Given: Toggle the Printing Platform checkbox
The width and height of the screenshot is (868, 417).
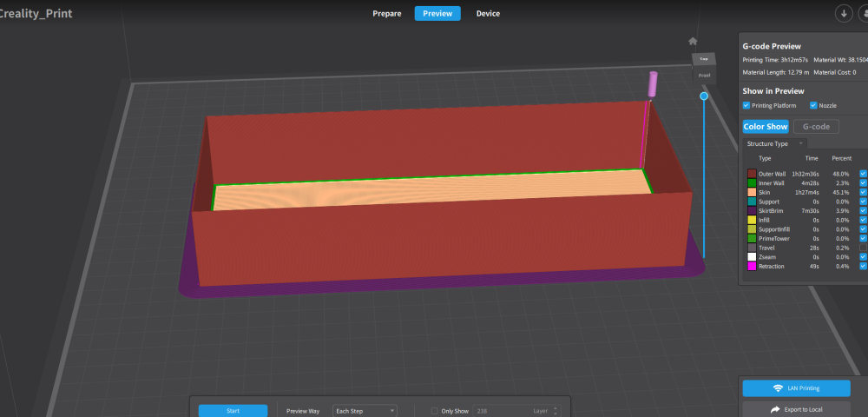Looking at the screenshot, I should [746, 105].
